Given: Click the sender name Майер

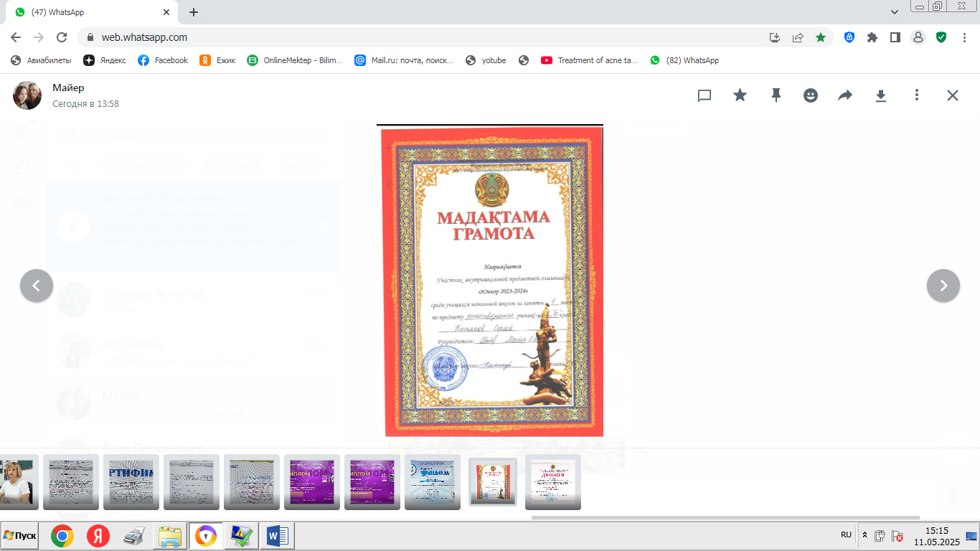Looking at the screenshot, I should pos(68,88).
